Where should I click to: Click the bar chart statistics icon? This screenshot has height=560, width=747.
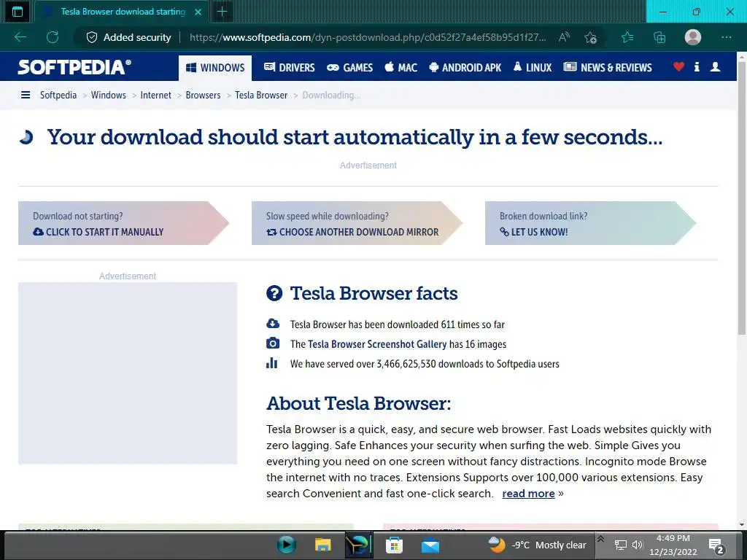pos(271,363)
